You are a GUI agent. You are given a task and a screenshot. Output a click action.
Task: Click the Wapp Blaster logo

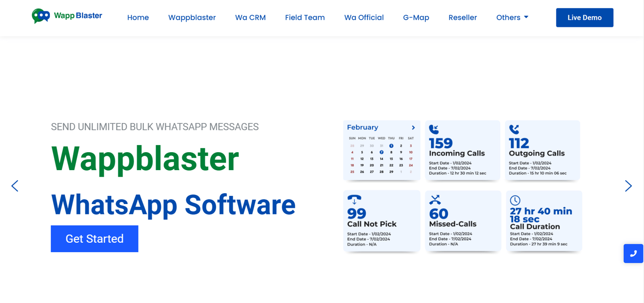pyautogui.click(x=66, y=16)
